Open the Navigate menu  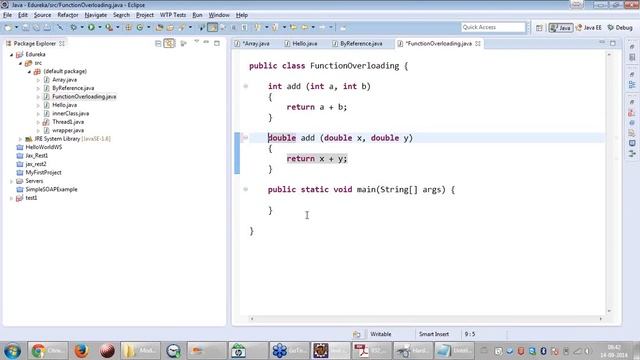click(96, 15)
